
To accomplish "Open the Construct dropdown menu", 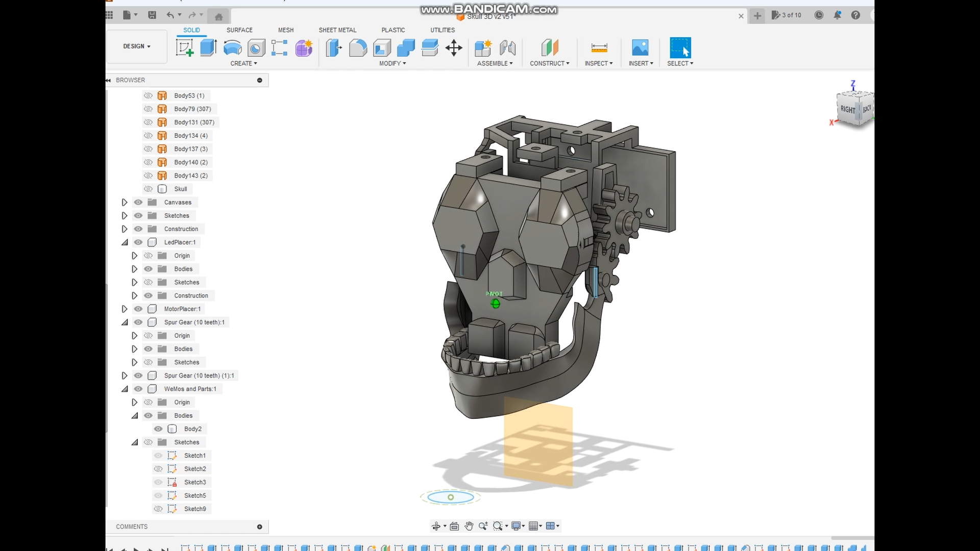I will tap(549, 63).
